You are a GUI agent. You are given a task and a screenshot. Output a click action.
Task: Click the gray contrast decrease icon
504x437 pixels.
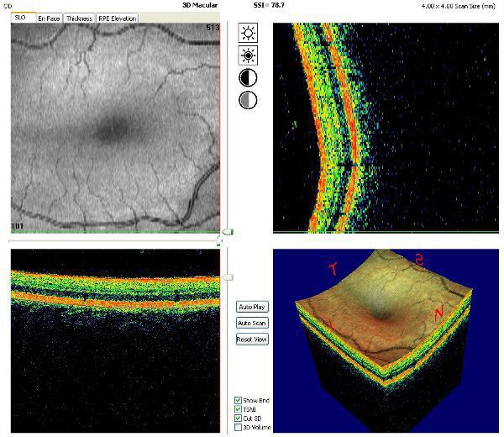[x=248, y=100]
